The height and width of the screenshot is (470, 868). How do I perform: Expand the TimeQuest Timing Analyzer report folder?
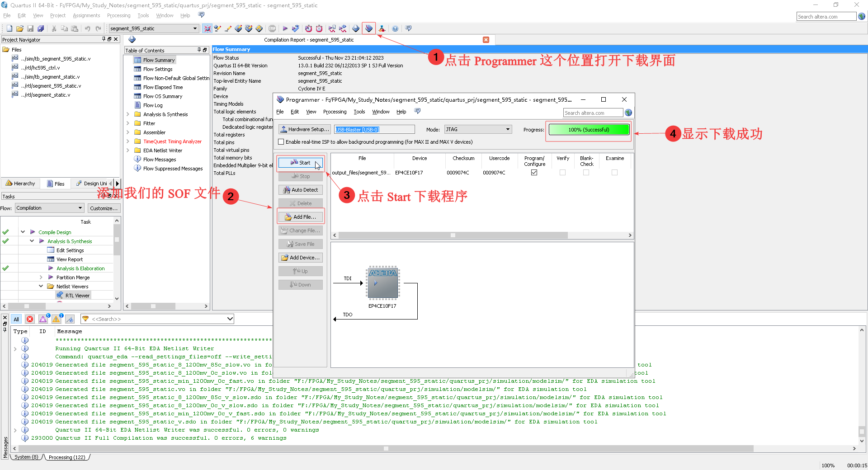[x=128, y=141]
